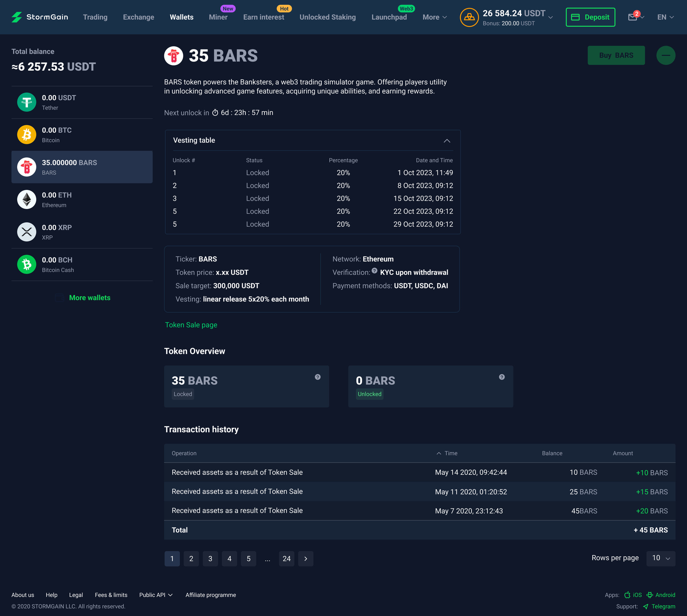The height and width of the screenshot is (616, 687).
Task: Click the Bitcoin BTC coin icon
Action: [27, 134]
